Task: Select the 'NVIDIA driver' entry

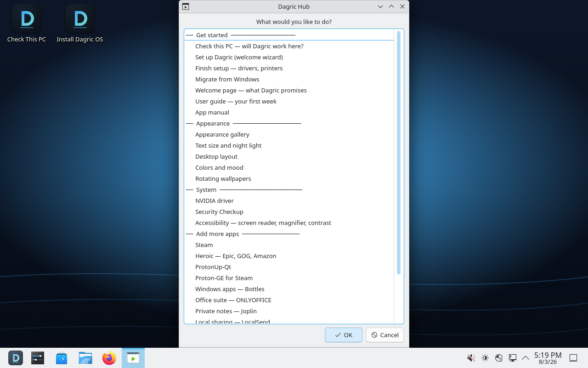Action: [x=289, y=201]
